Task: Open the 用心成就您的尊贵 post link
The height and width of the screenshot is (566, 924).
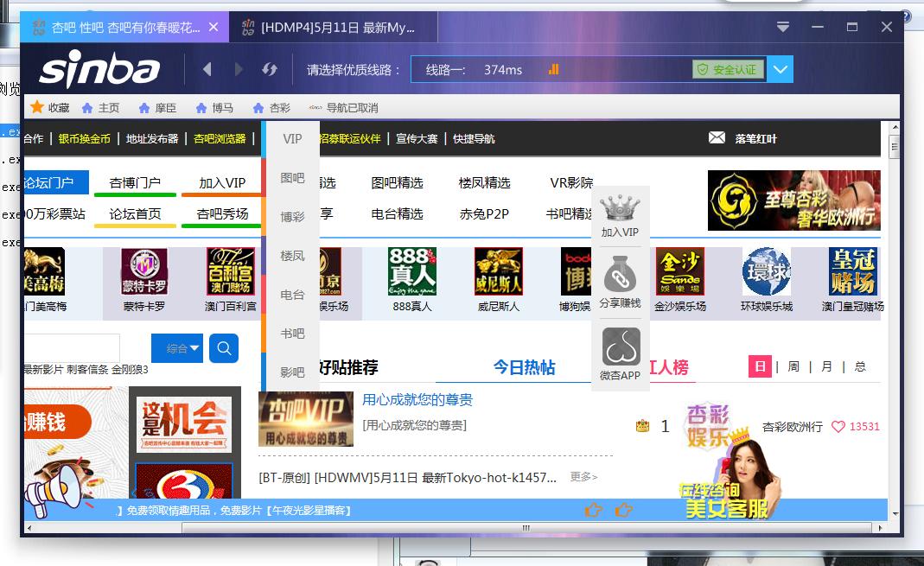Action: click(x=417, y=400)
